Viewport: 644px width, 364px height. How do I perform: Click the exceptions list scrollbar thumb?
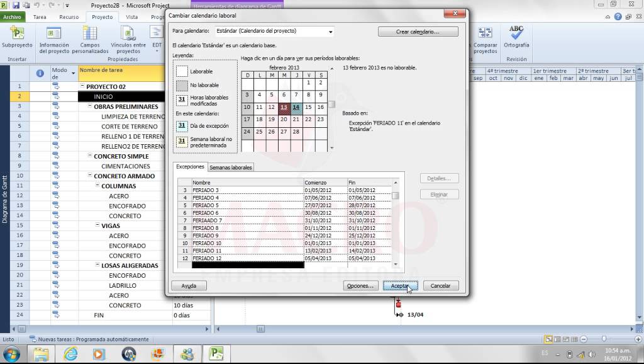396,195
